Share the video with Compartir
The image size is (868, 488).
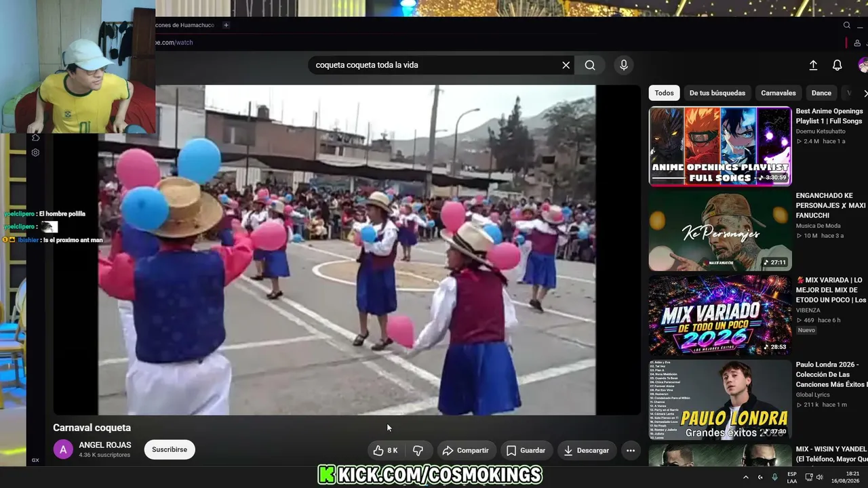[x=465, y=450]
